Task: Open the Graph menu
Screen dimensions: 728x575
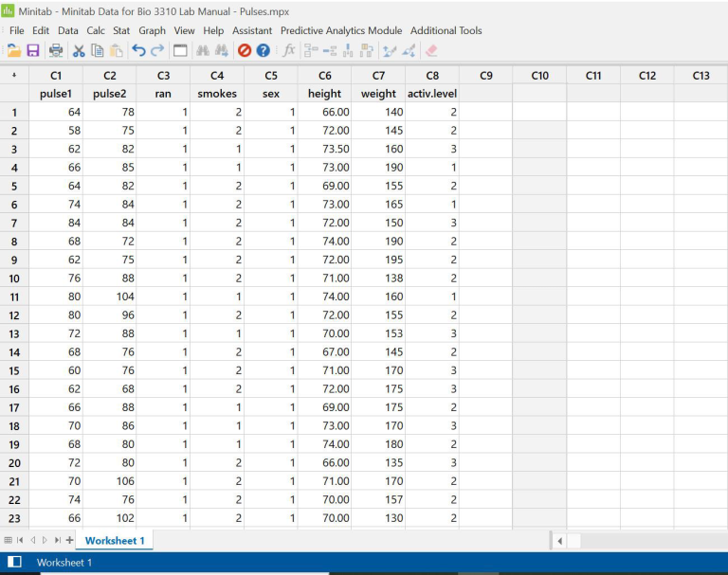Action: pyautogui.click(x=152, y=30)
